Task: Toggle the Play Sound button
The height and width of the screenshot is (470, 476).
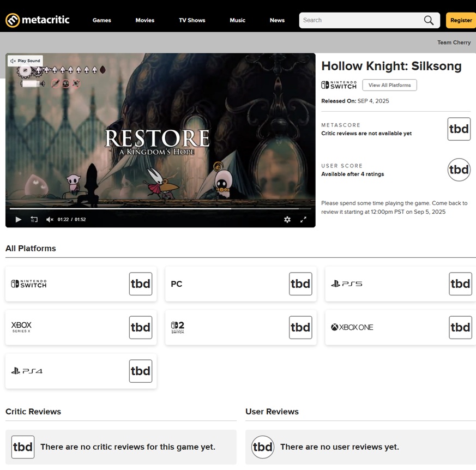Action: click(x=25, y=61)
